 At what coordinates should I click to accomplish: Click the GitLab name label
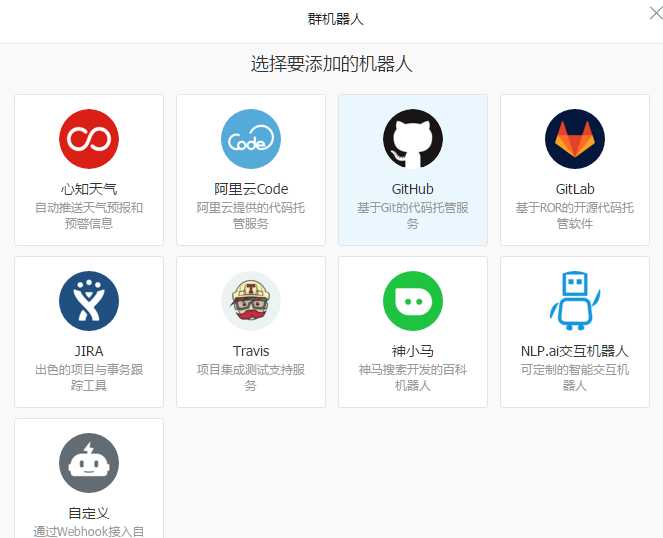coord(575,189)
